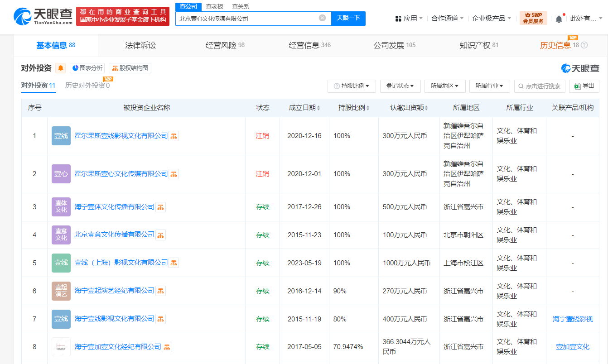Expand the 登记状态 filter dropdown
The image size is (608, 364).
pyautogui.click(x=400, y=86)
